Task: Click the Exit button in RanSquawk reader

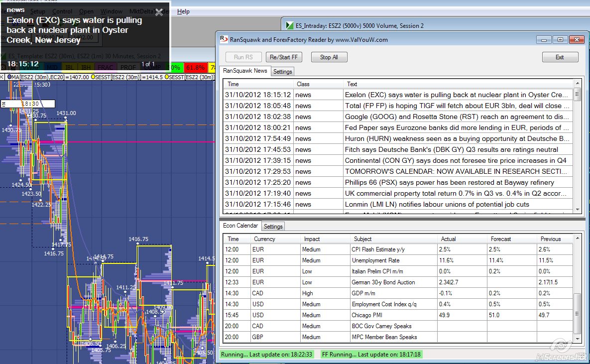Action: [x=560, y=57]
